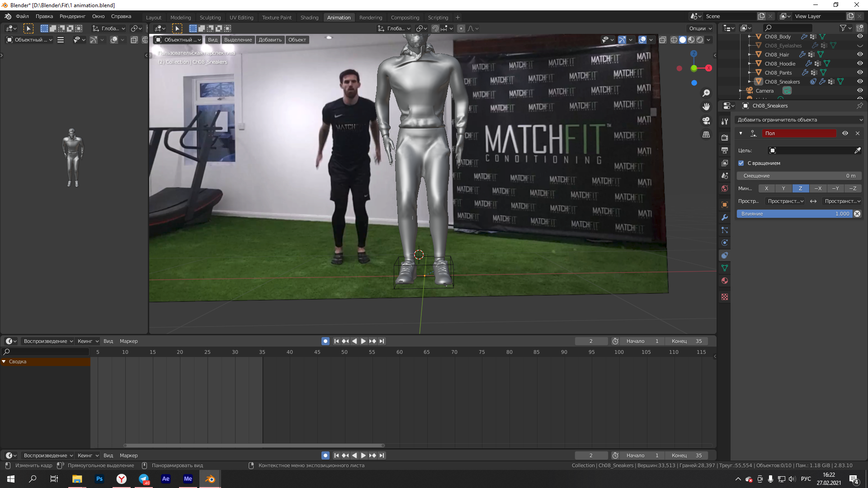Click Опции button in viewport header
This screenshot has height=488, width=868.
coord(700,28)
